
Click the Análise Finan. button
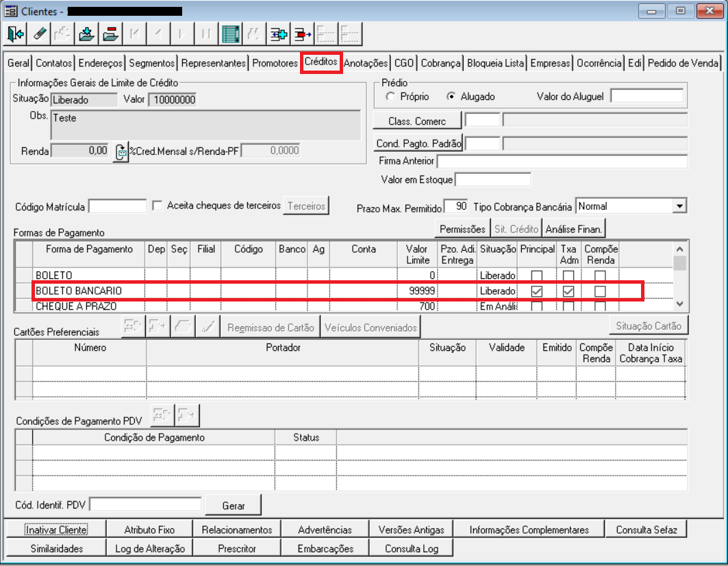tap(574, 229)
